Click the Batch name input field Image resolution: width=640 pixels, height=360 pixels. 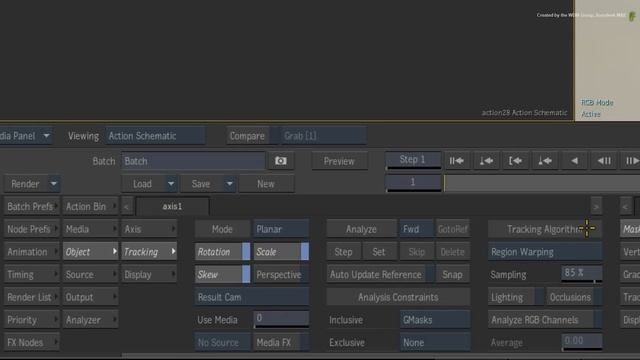[193, 161]
